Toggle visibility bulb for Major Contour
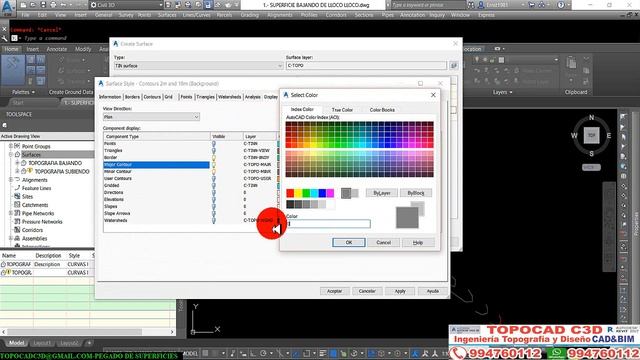Screen dimensions: 640x360 (x=213, y=164)
